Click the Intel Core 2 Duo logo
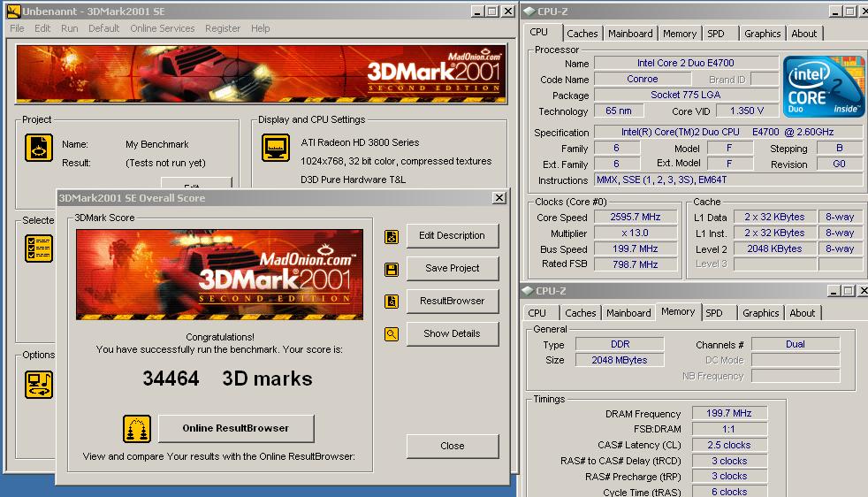The image size is (868, 497). (824, 86)
